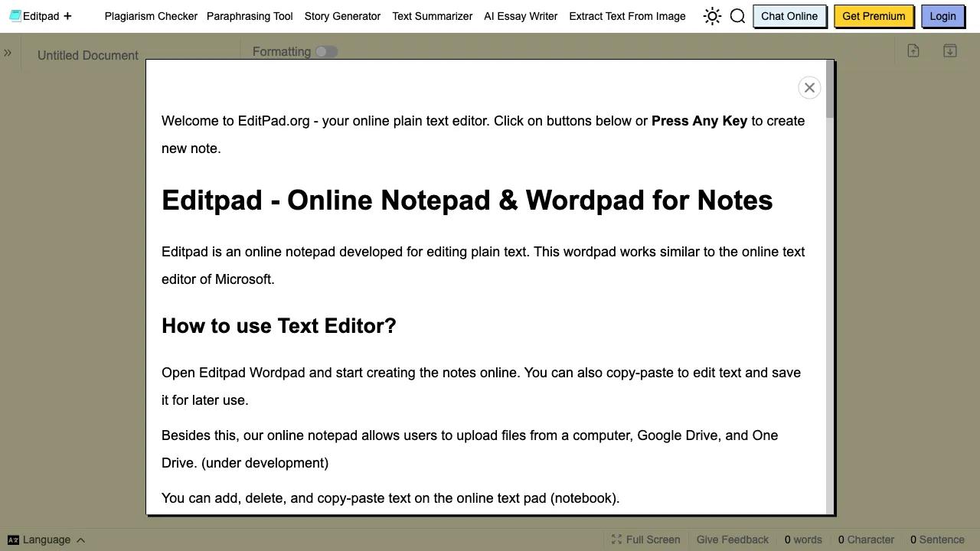Expand the Language menu chevron
Image resolution: width=980 pixels, height=551 pixels.
coord(80,540)
